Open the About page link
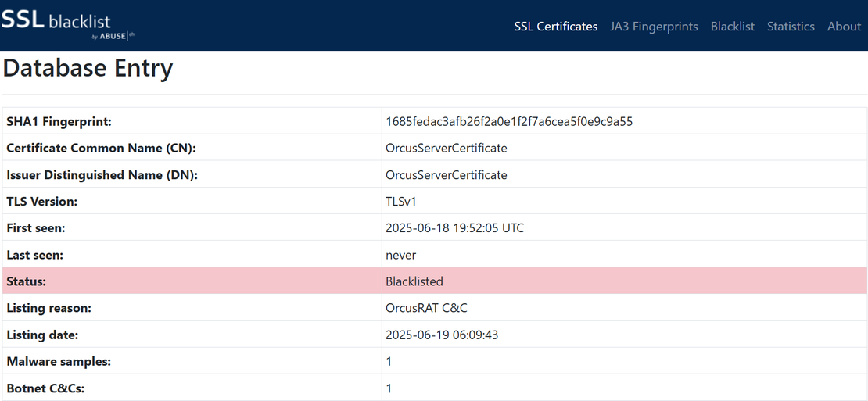The image size is (868, 401). (x=844, y=27)
